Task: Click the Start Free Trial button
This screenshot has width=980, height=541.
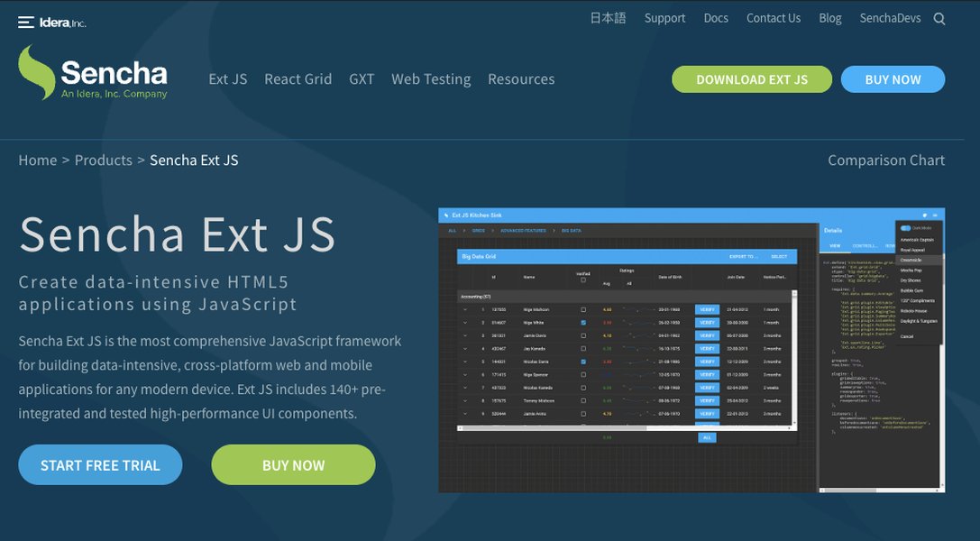Action: pyautogui.click(x=100, y=464)
